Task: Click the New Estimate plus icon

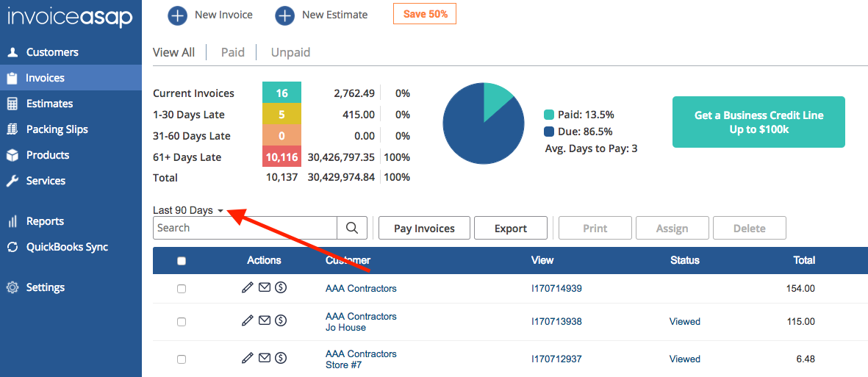Action: [x=284, y=15]
